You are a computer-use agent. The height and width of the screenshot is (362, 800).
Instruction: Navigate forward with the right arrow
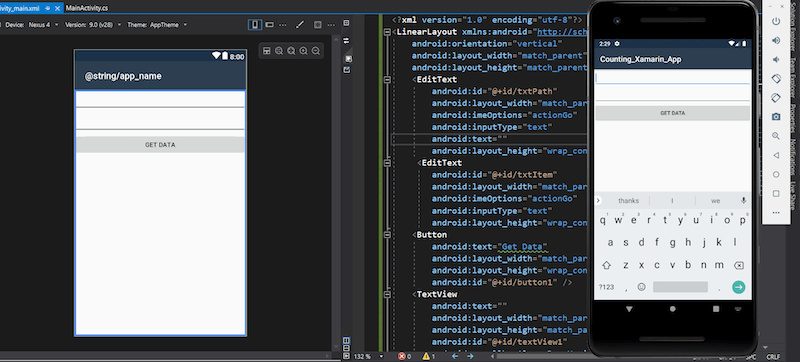point(470,356)
